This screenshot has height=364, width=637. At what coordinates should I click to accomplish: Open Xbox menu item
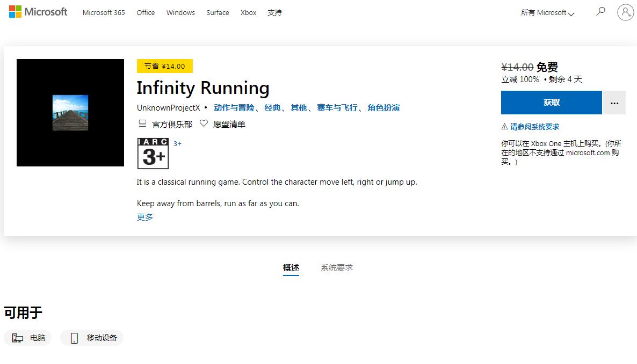click(x=248, y=12)
